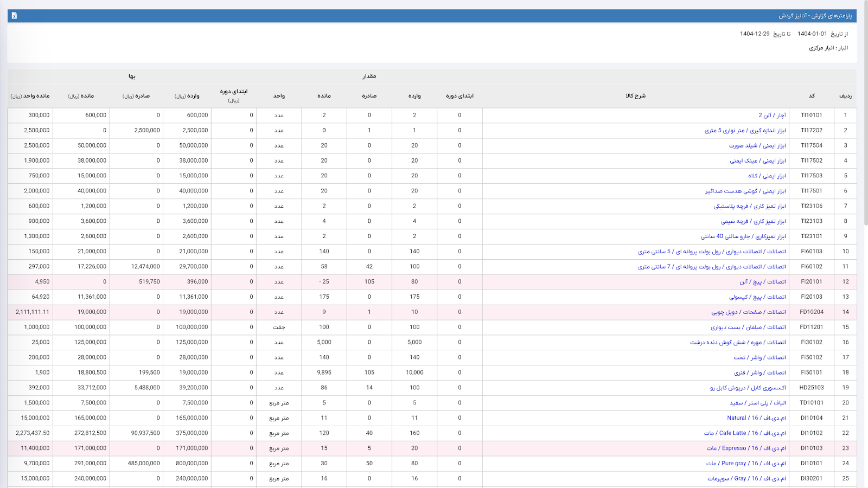Click the end date value 1404-12-29
Image resolution: width=868 pixels, height=488 pixels.
pyautogui.click(x=755, y=34)
